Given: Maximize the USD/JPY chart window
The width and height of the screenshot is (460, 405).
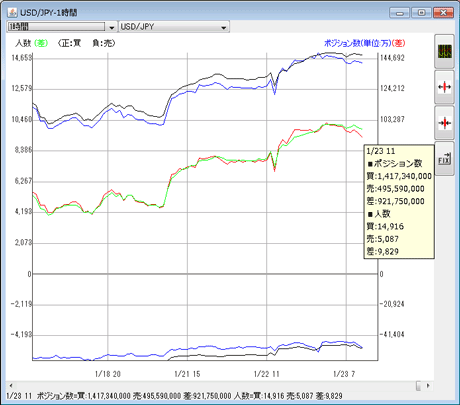Looking at the screenshot, I should [421, 13].
